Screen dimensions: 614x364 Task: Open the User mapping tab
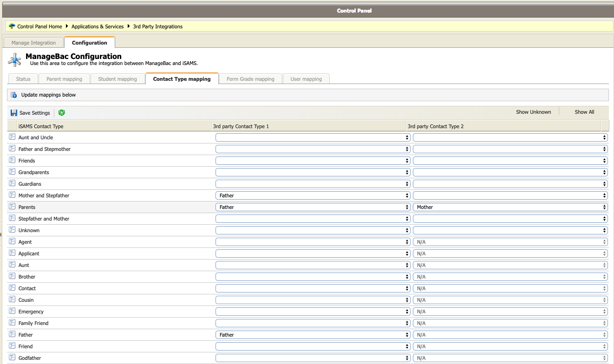(x=306, y=79)
